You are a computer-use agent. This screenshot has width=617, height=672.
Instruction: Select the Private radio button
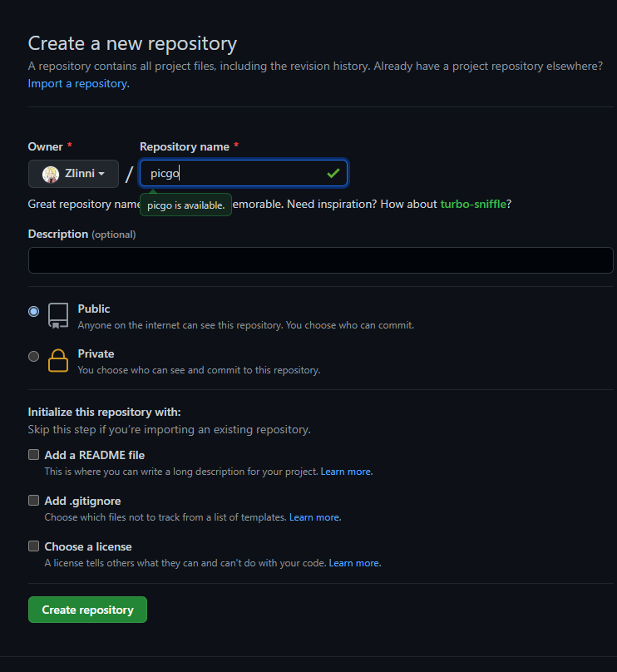[x=33, y=356]
